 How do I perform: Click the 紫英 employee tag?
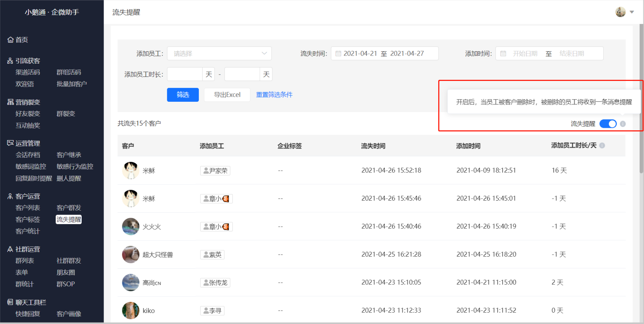(212, 254)
